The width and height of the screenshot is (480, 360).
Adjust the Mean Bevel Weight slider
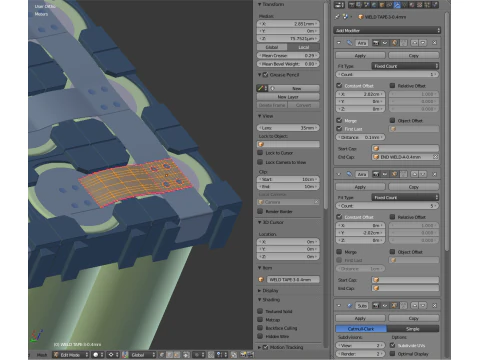[x=288, y=64]
